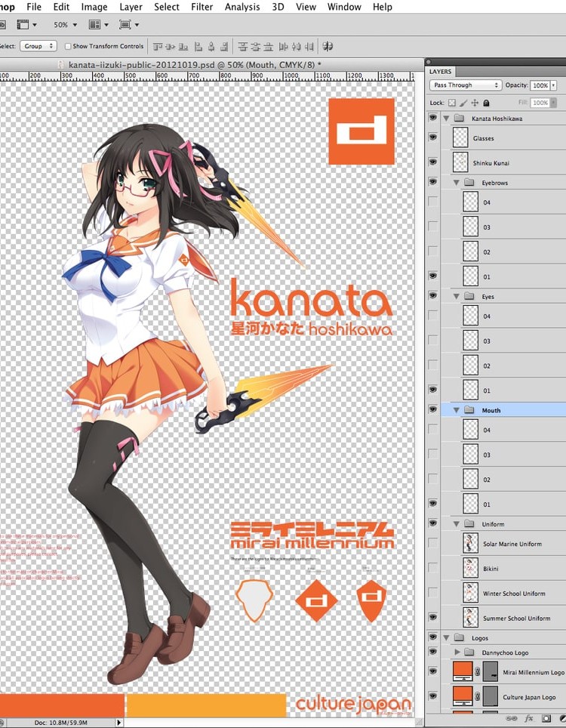The image size is (566, 728).
Task: Click Mirai Millennium Logo mask thumbnail
Action: click(x=491, y=671)
